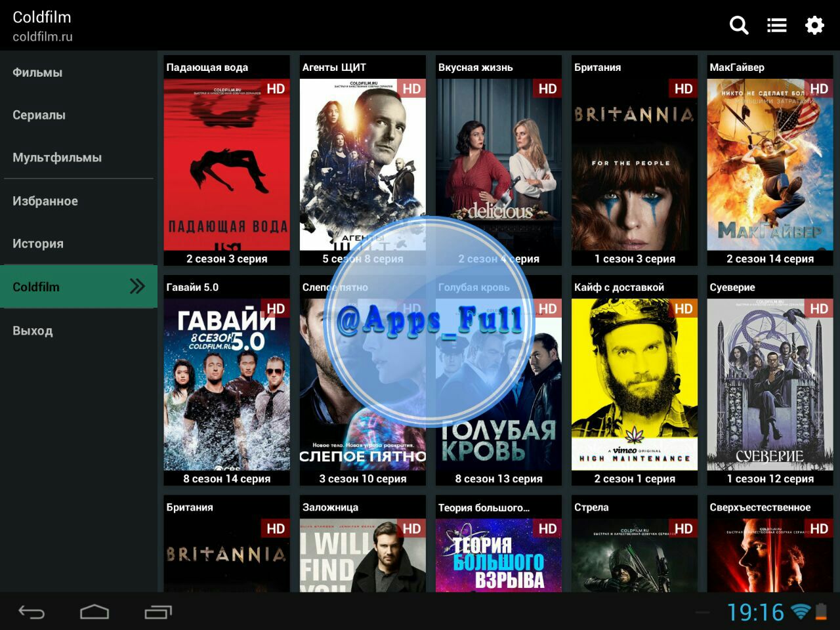
Task: Open the Падающая вода poster
Action: tap(226, 165)
